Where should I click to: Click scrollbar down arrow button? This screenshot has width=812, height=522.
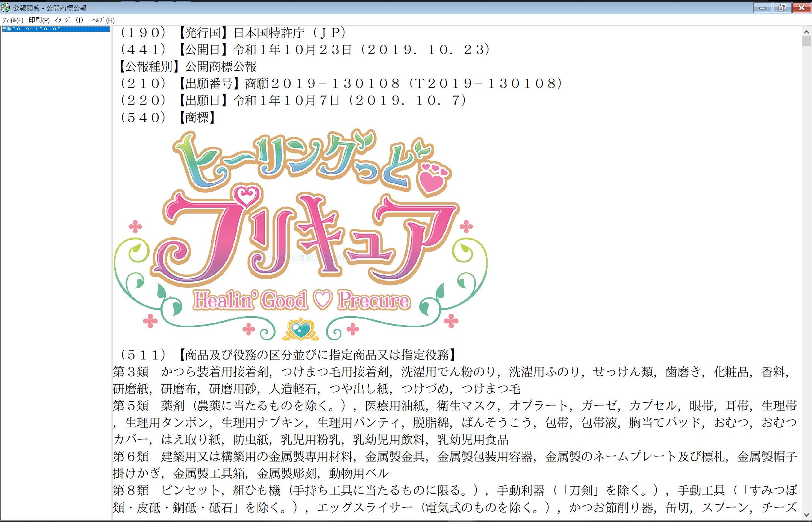(x=806, y=515)
